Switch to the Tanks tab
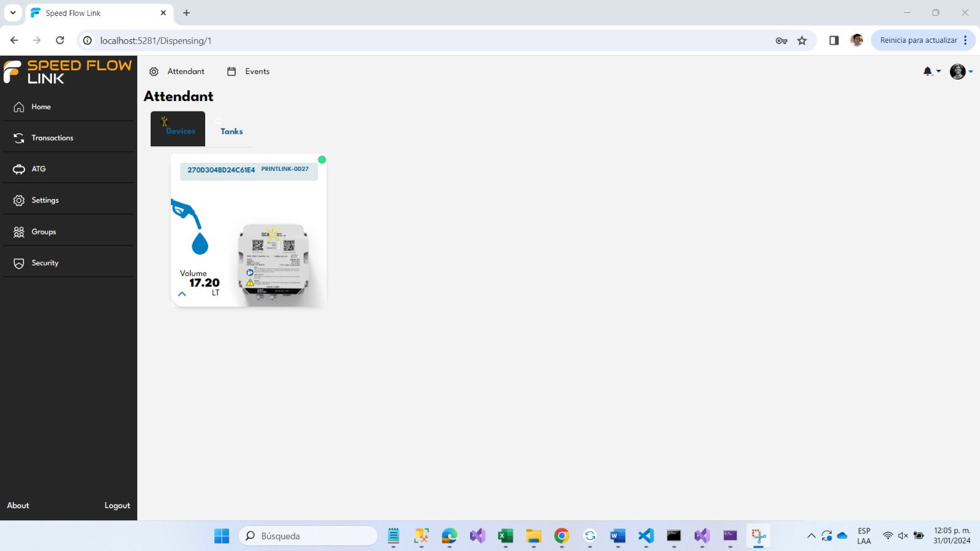Viewport: 980px width, 551px height. click(232, 131)
